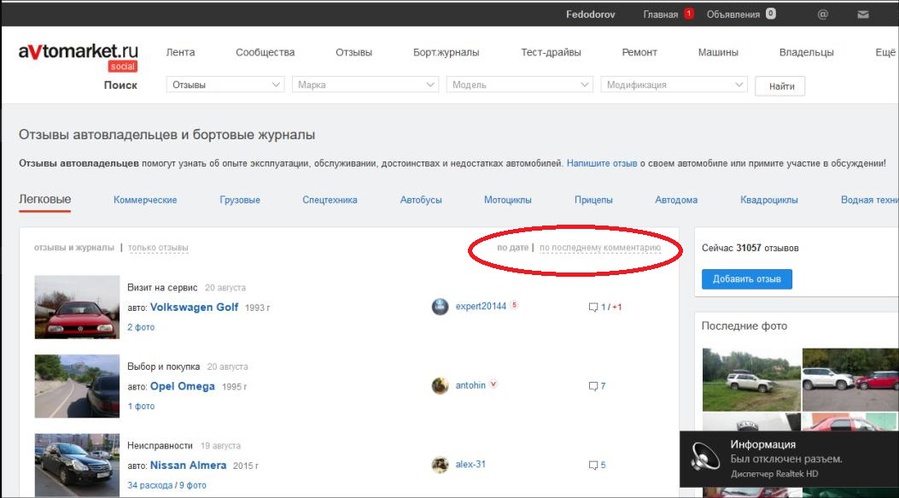
Task: Open the Борт.журналы menu item
Action: [446, 52]
